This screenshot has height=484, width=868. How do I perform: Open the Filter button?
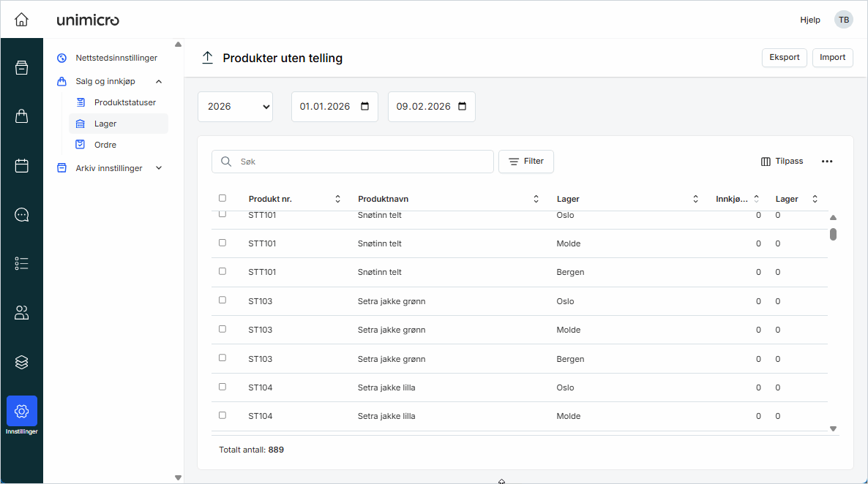coord(525,162)
